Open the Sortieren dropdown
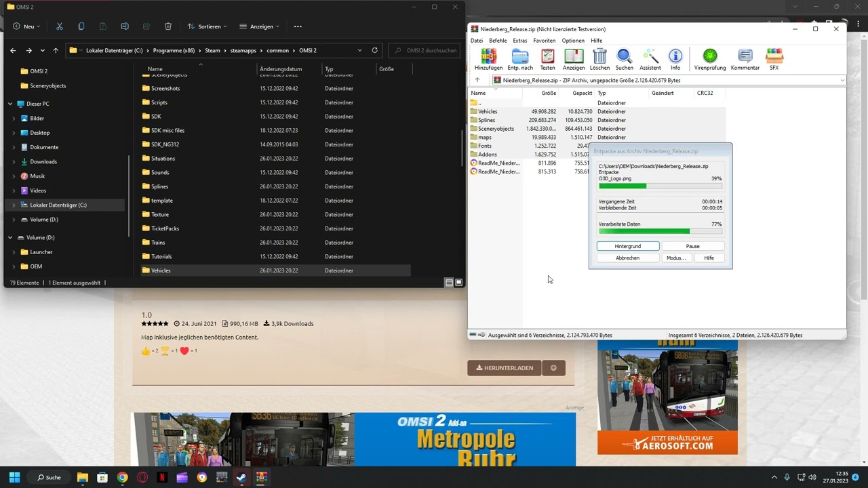 pos(207,26)
